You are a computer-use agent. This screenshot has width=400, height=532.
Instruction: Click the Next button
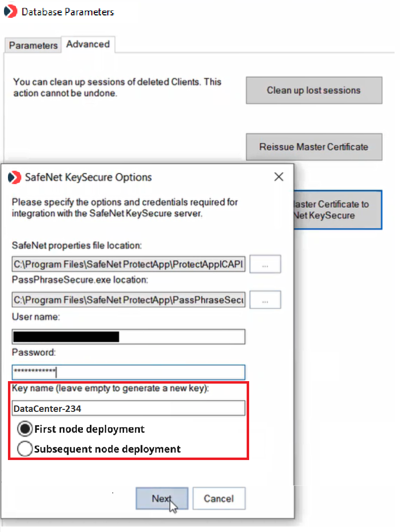pyautogui.click(x=162, y=498)
